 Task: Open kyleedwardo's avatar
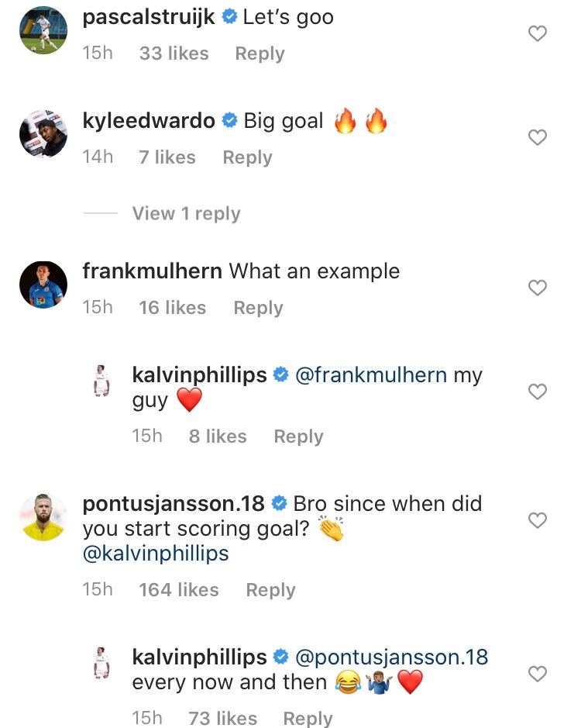43,134
